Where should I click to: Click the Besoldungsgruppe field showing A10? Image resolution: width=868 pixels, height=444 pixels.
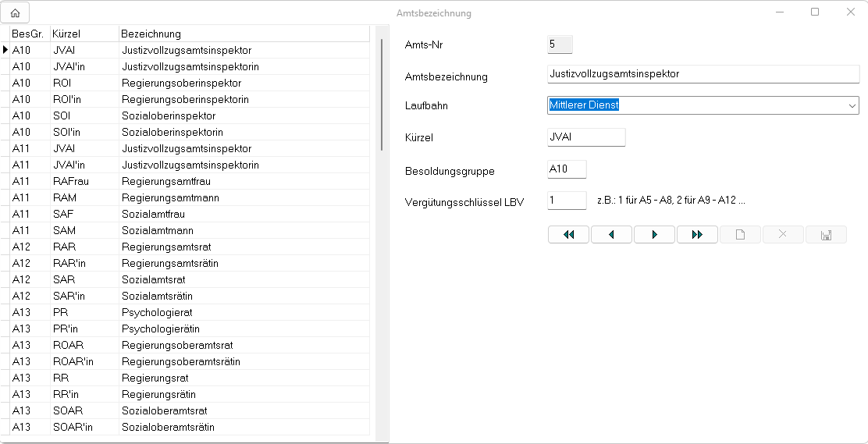pos(567,169)
